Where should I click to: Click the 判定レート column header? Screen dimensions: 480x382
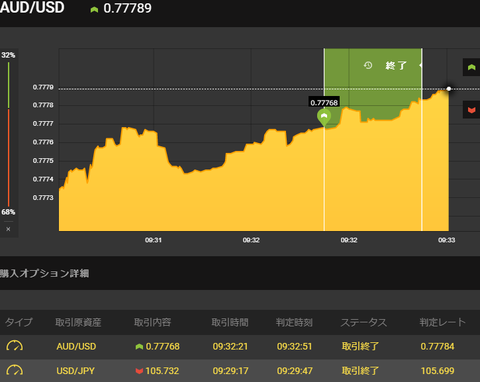tap(442, 322)
